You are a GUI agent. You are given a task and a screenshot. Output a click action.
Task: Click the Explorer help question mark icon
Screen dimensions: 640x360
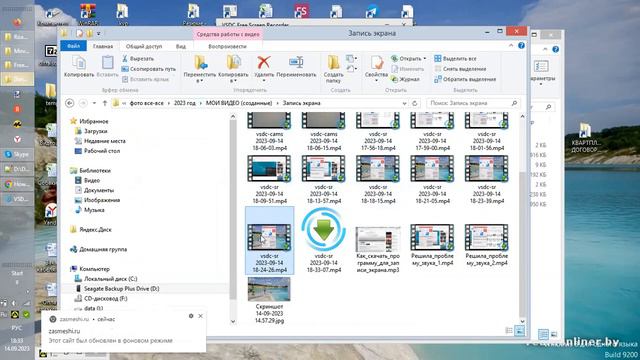521,46
